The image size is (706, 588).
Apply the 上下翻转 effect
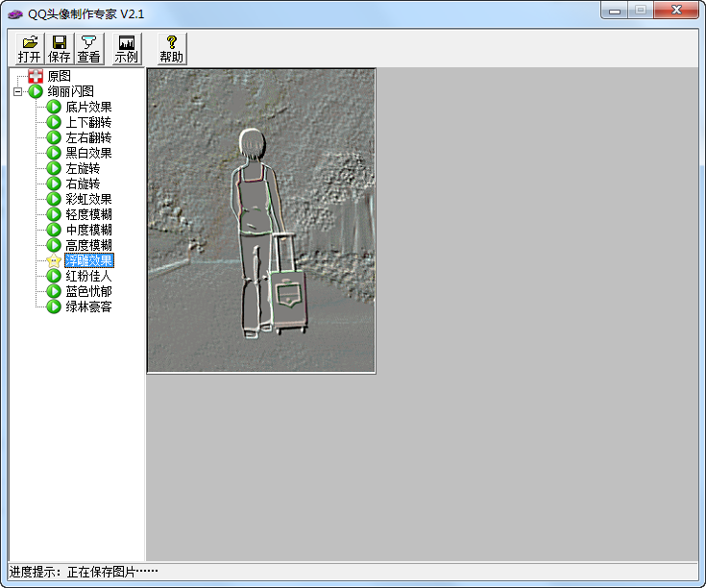[x=88, y=122]
